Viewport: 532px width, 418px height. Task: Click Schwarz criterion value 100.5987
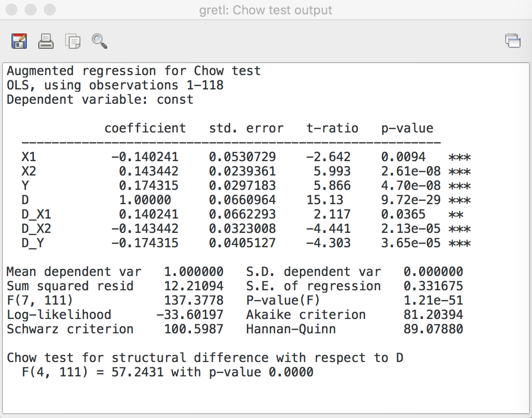pos(194,329)
